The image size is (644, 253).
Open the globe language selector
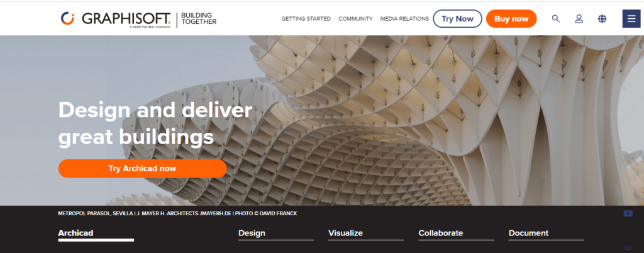pos(602,18)
